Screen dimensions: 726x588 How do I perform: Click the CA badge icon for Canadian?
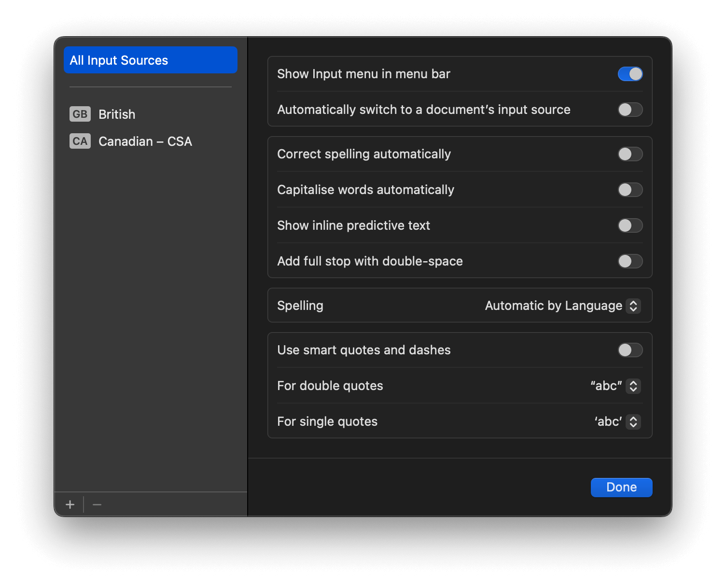80,141
